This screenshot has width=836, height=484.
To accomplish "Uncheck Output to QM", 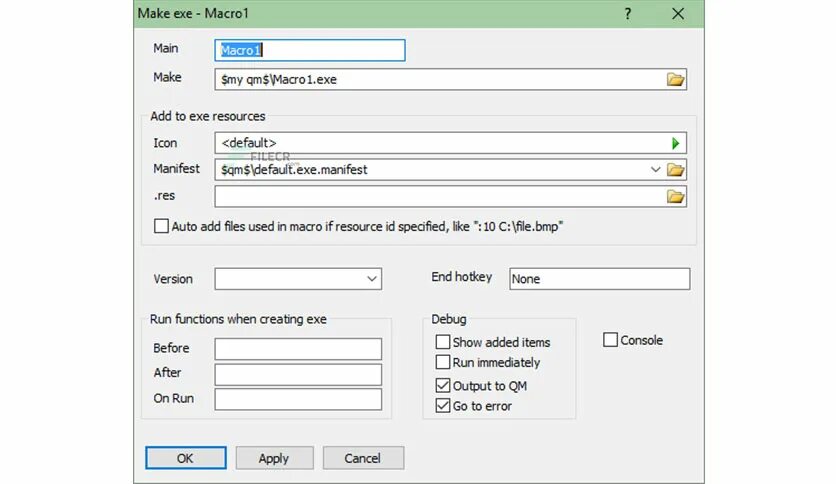I will [x=443, y=385].
